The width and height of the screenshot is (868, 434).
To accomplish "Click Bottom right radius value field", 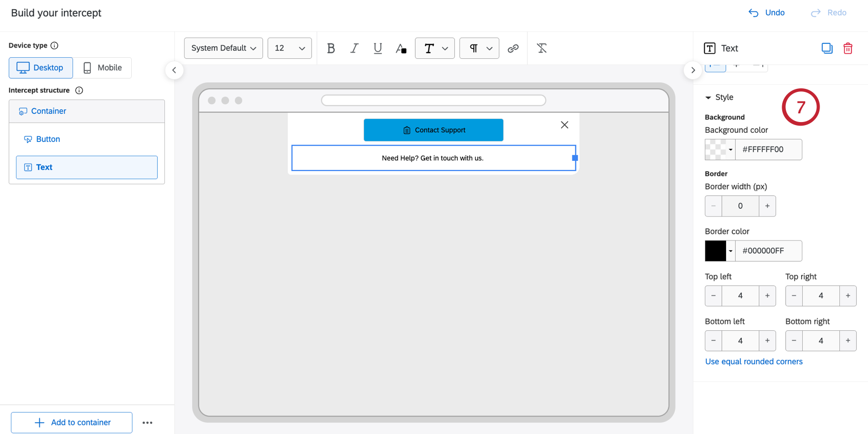I will point(821,341).
